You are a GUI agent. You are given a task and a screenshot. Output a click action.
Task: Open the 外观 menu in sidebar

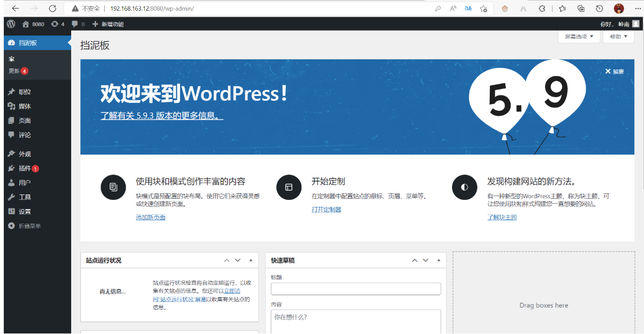pos(25,154)
